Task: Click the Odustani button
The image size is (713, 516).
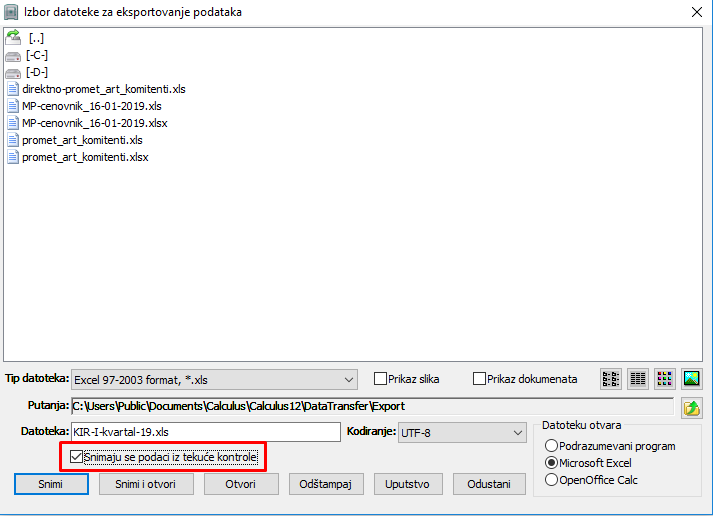Action: coord(489,484)
